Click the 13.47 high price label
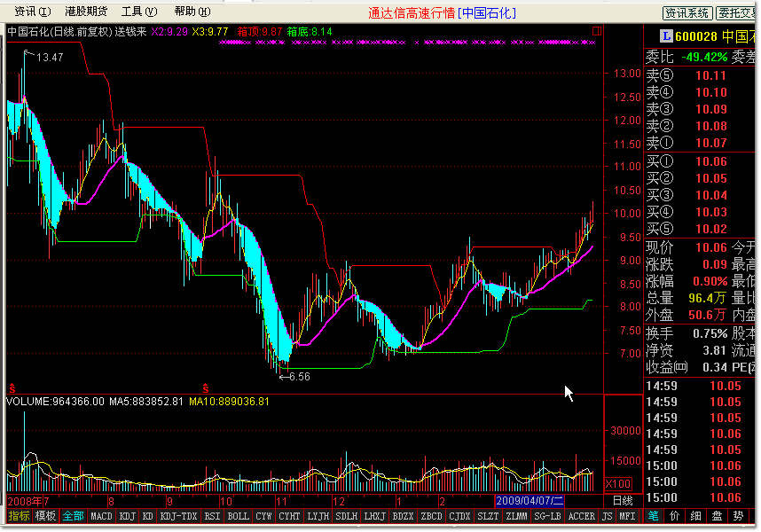Viewport: 761px width, 532px height. [50, 58]
